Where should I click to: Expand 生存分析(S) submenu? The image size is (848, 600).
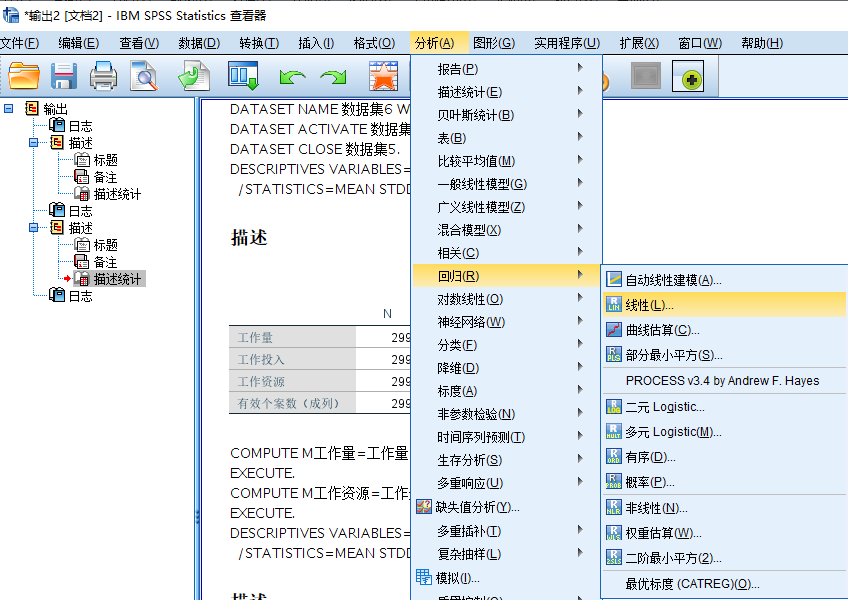point(507,460)
